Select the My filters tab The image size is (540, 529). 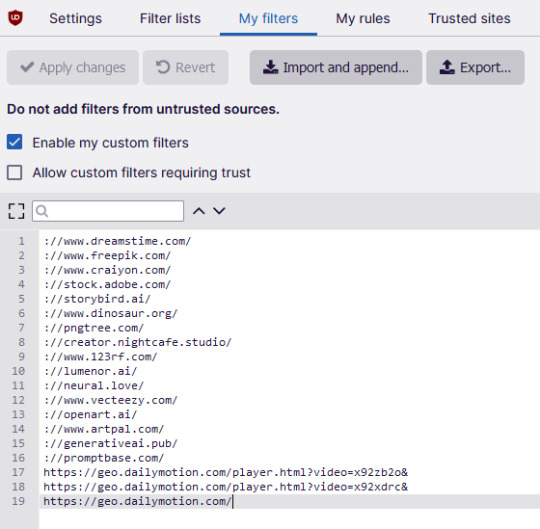(x=268, y=18)
